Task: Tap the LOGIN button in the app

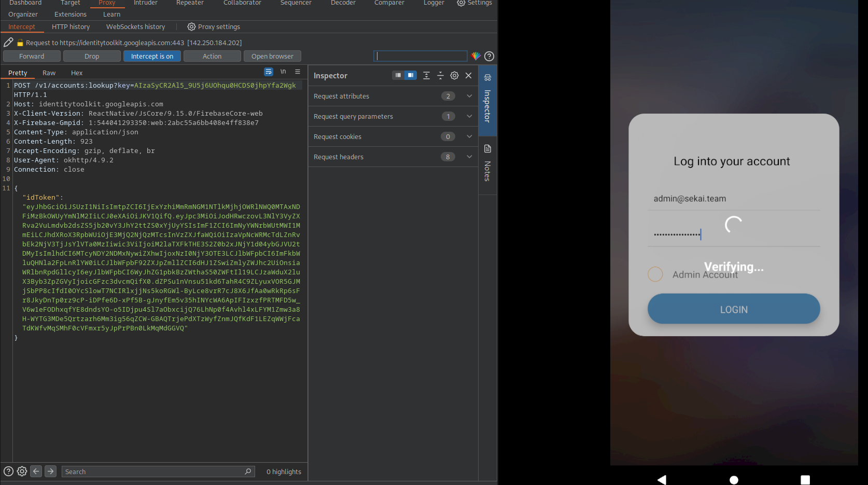Action: click(734, 309)
